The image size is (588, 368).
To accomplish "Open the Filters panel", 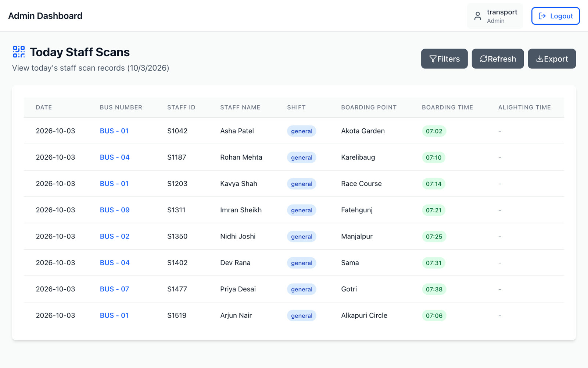I will (444, 59).
